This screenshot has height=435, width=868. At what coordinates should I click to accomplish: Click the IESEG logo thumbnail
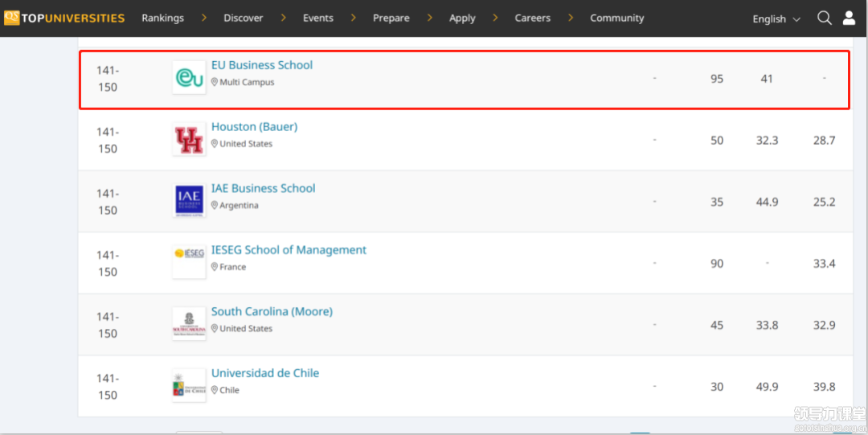[x=190, y=262]
